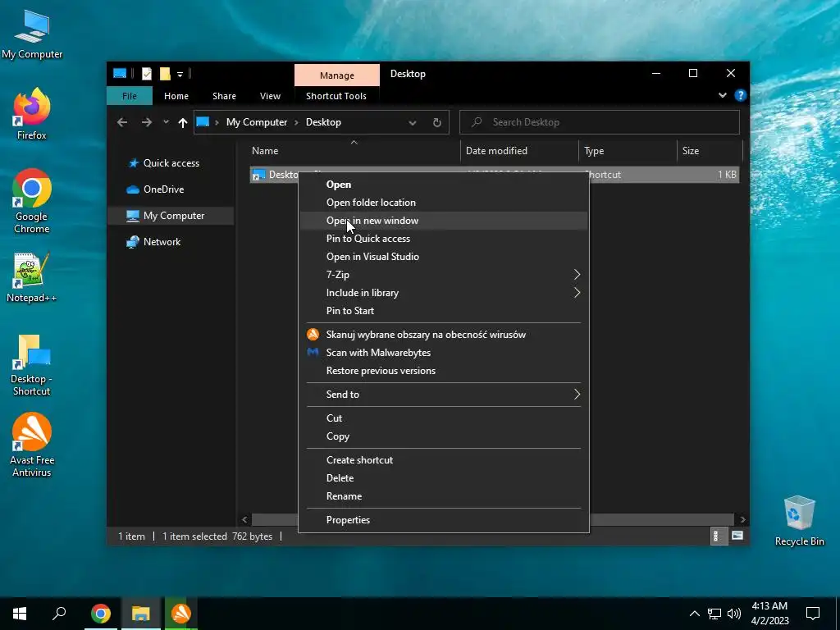
Task: Refresh the Desktop folder view
Action: [436, 123]
